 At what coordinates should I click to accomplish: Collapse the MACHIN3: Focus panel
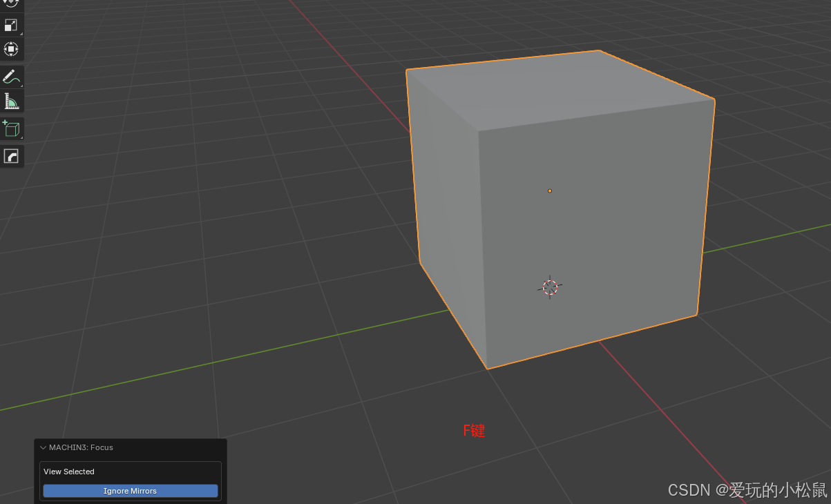pos(44,447)
